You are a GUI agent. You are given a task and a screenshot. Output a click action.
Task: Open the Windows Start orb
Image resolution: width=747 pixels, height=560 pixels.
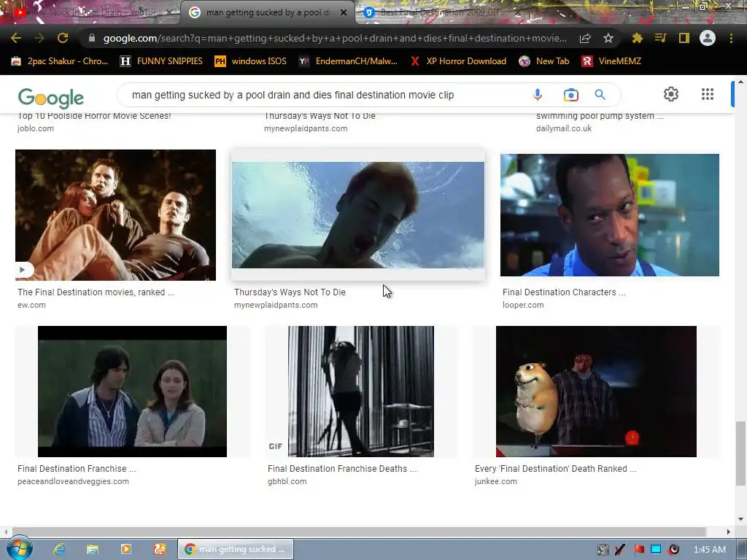coord(19,548)
